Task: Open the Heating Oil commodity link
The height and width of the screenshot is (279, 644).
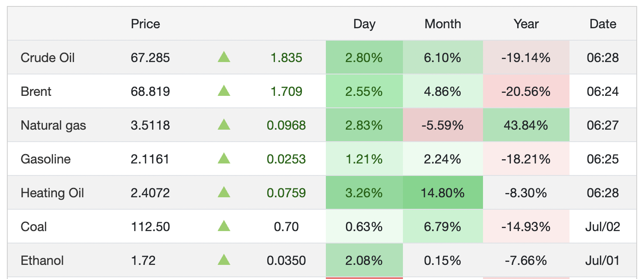Action: pyautogui.click(x=52, y=193)
